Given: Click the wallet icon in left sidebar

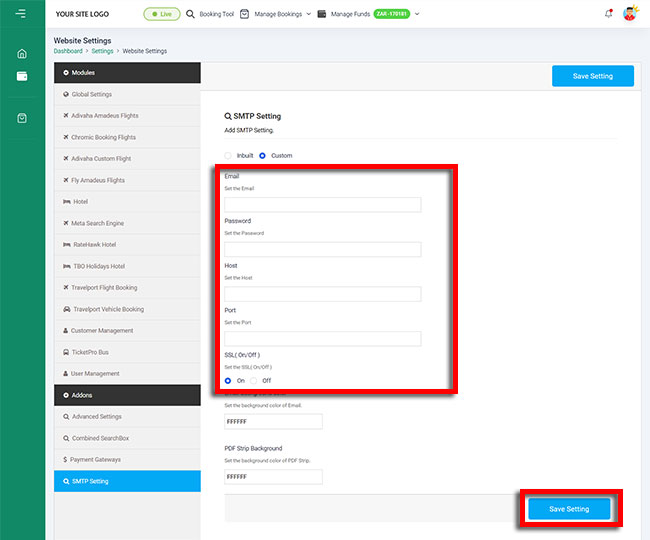Looking at the screenshot, I should point(22,76).
